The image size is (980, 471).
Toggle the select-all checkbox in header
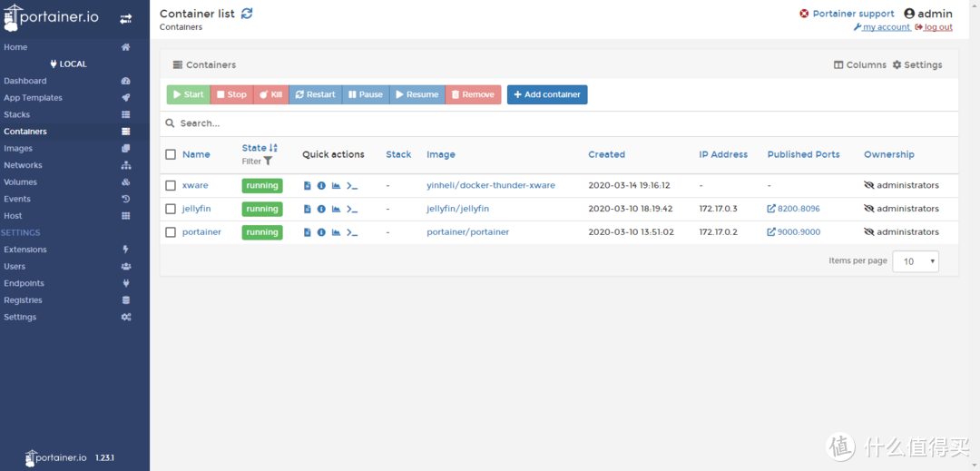[171, 154]
